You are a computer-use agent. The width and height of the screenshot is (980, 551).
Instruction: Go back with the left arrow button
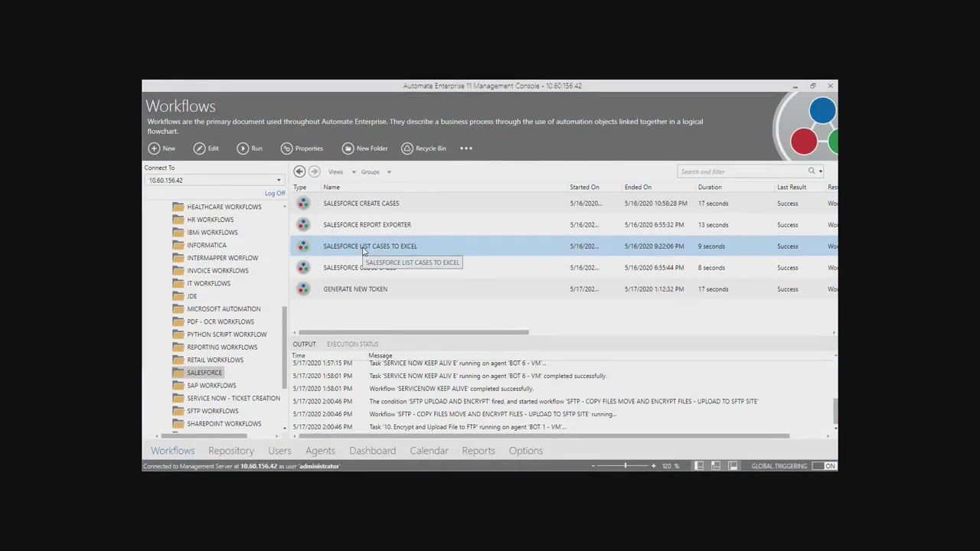coord(299,171)
